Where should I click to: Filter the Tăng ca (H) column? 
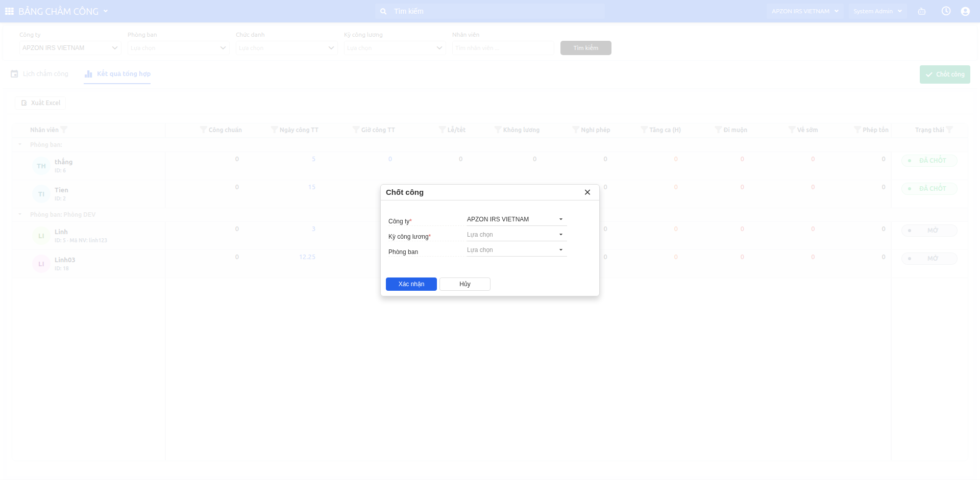tap(644, 130)
